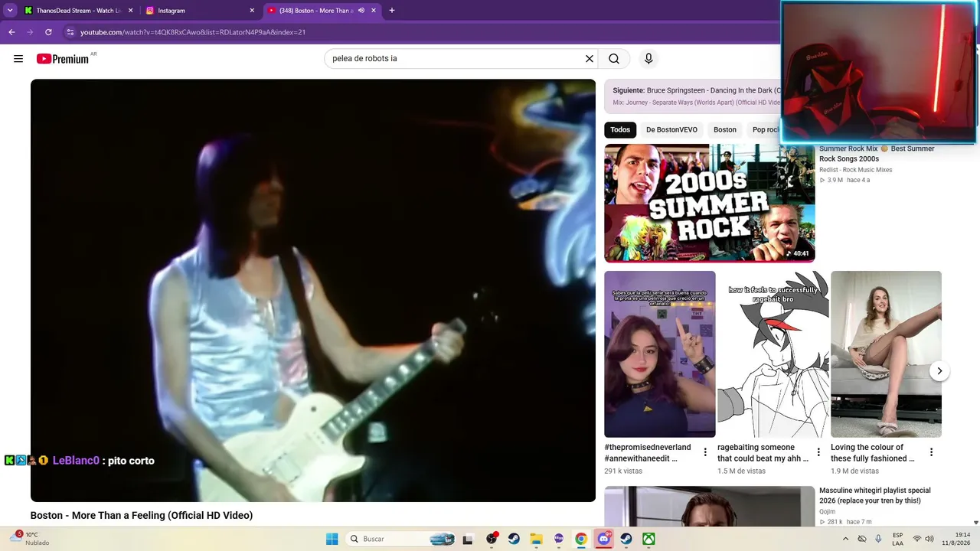Open File Explorer from the taskbar
This screenshot has width=980, height=551.
click(x=536, y=539)
